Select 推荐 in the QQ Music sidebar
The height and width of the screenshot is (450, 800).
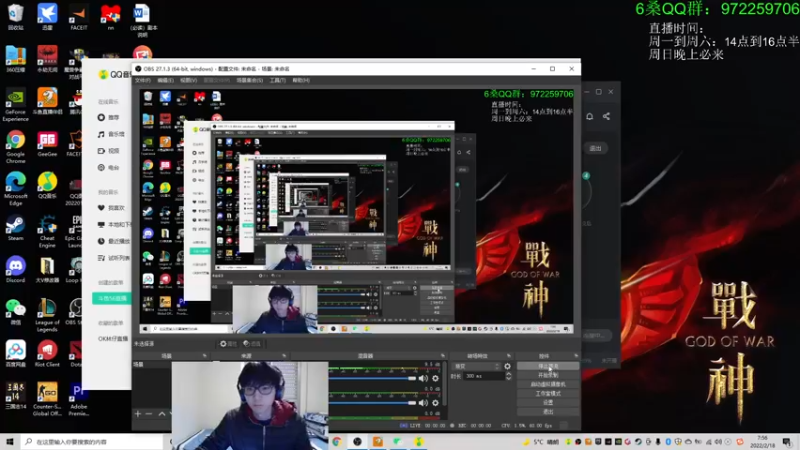click(x=109, y=117)
